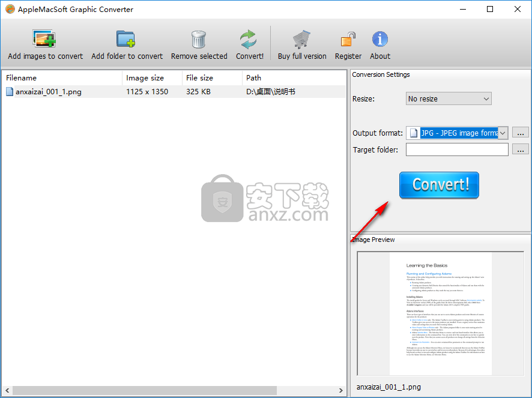
Task: Open the Output format combo box
Action: click(x=457, y=133)
